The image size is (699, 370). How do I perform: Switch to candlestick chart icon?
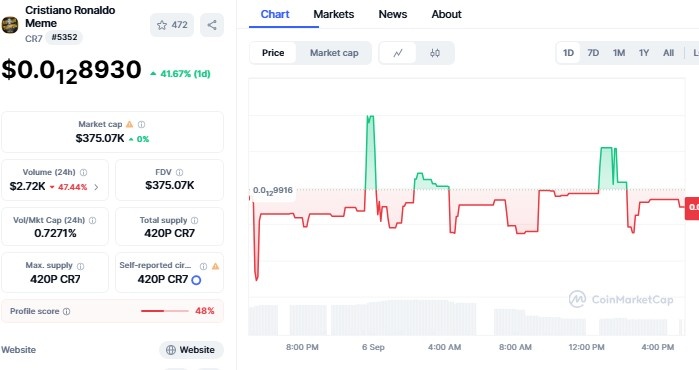click(x=435, y=53)
